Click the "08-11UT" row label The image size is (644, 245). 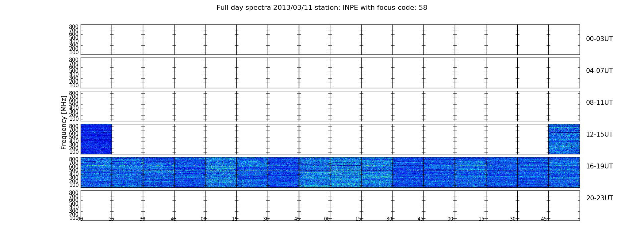(600, 103)
